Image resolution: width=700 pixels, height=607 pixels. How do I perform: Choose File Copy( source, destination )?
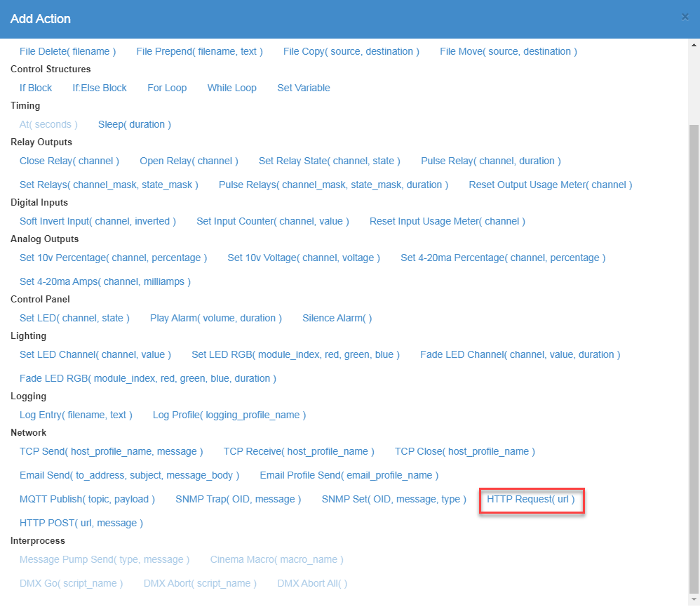[351, 51]
